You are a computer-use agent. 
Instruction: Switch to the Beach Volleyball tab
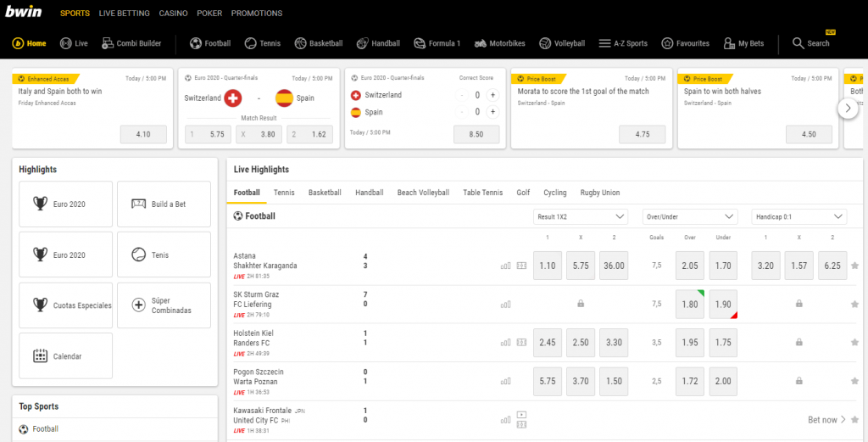tap(423, 193)
